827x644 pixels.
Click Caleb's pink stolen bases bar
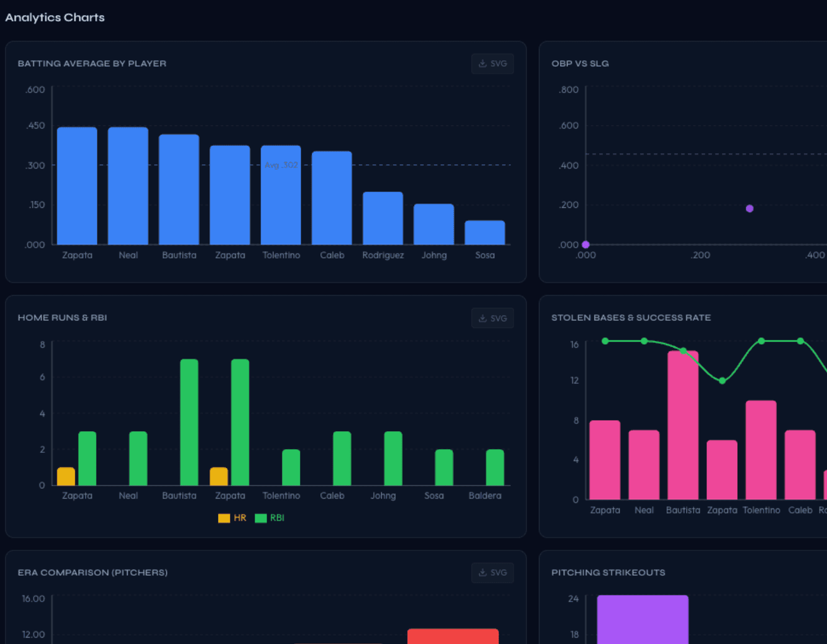pyautogui.click(x=800, y=465)
